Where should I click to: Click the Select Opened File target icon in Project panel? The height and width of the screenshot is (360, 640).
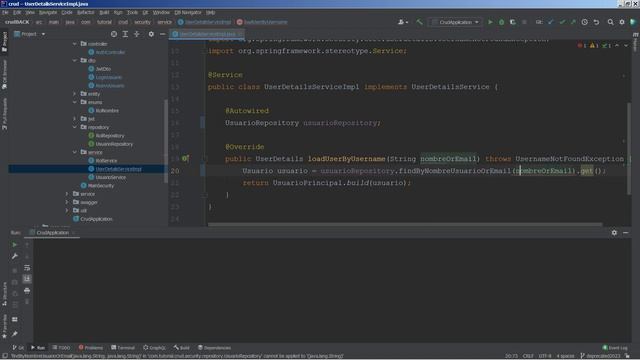tap(114, 34)
